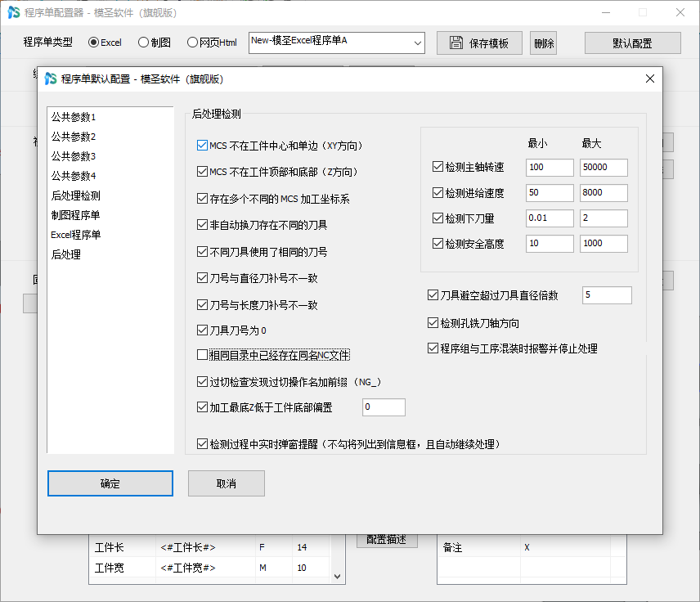Screen dimensions: 700x602
Task: Toggle 刀号与直径刀补号不一致 checkbox
Action: coord(202,278)
